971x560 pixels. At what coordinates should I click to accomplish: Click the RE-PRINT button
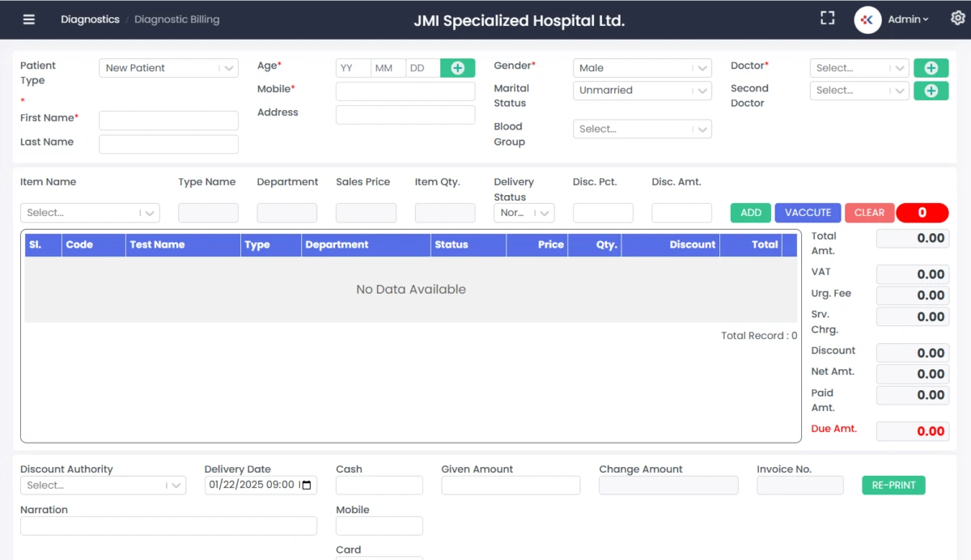coord(893,486)
